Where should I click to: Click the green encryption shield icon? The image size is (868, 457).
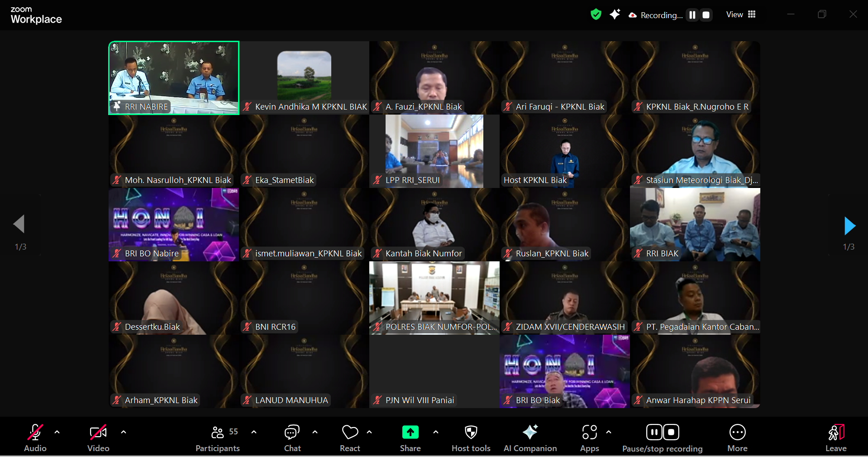596,14
